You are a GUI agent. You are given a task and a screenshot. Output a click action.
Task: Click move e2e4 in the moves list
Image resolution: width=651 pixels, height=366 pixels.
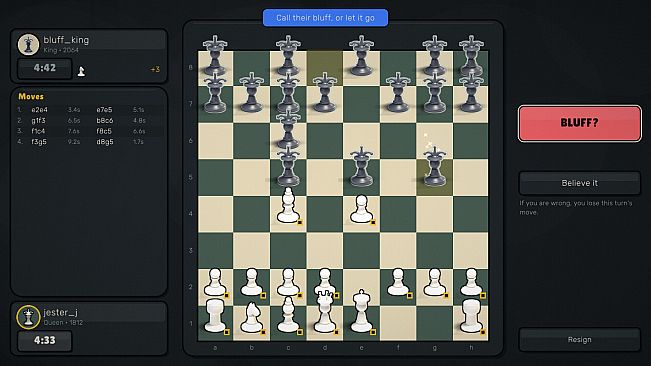(39, 110)
